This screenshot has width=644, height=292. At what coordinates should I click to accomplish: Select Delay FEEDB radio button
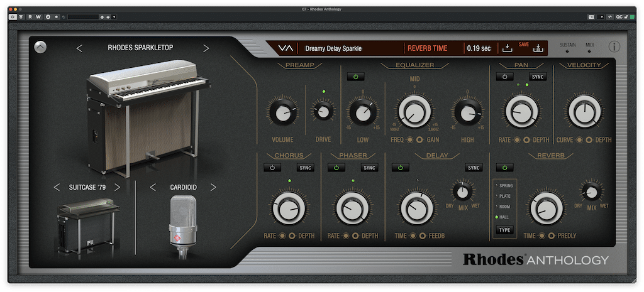[423, 236]
